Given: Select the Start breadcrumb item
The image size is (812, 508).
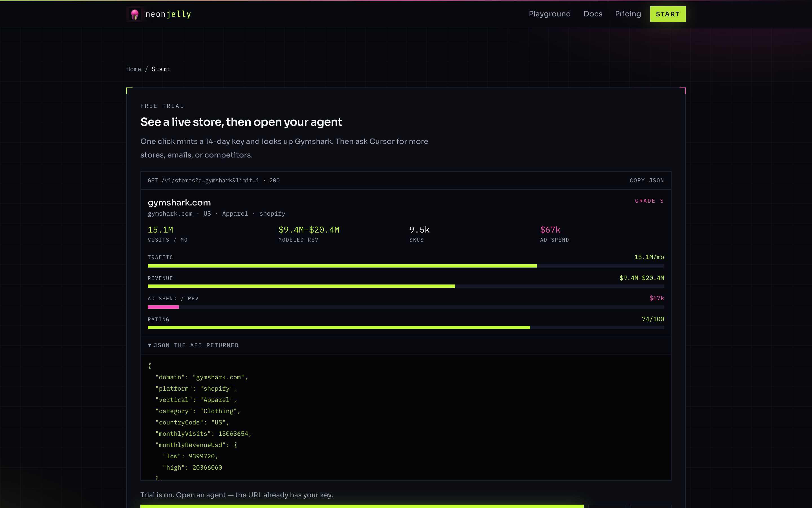Looking at the screenshot, I should pyautogui.click(x=161, y=69).
